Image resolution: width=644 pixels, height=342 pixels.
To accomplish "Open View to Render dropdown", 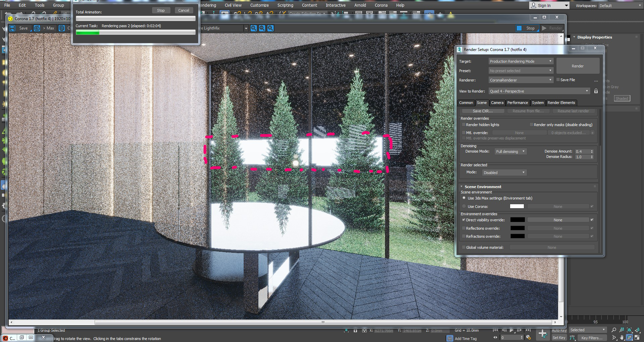I will pyautogui.click(x=539, y=91).
